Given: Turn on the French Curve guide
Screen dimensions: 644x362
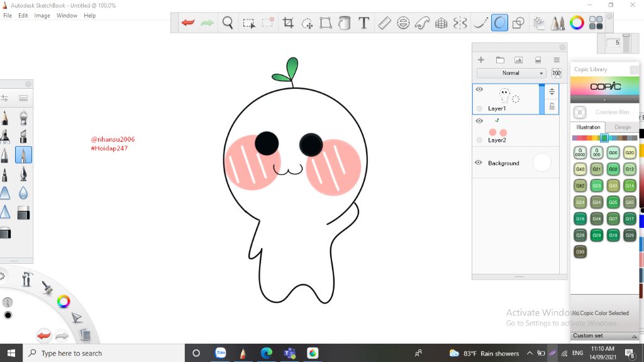Looking at the screenshot, I should pyautogui.click(x=422, y=23).
